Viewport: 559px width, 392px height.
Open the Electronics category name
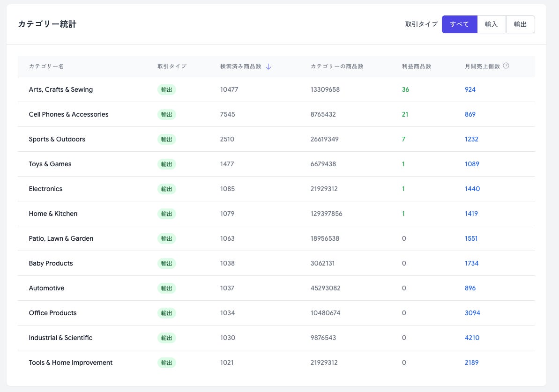pyautogui.click(x=45, y=189)
